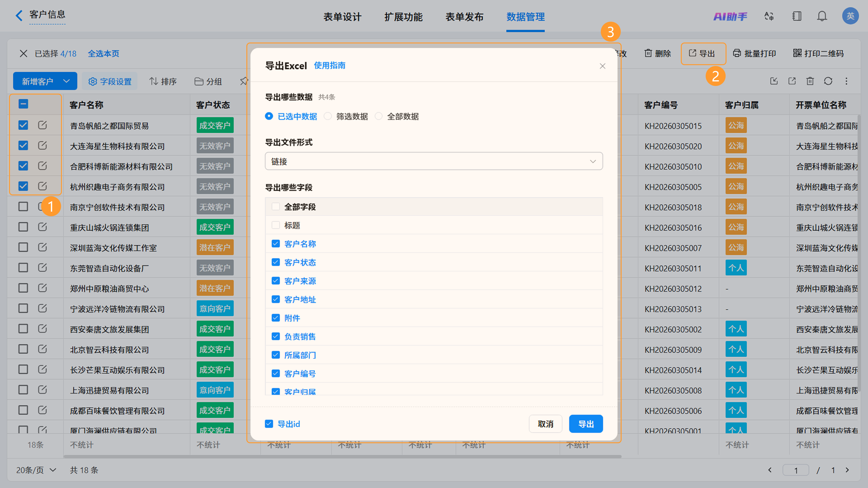
Task: Check the 标题 field checkbox
Action: (276, 225)
